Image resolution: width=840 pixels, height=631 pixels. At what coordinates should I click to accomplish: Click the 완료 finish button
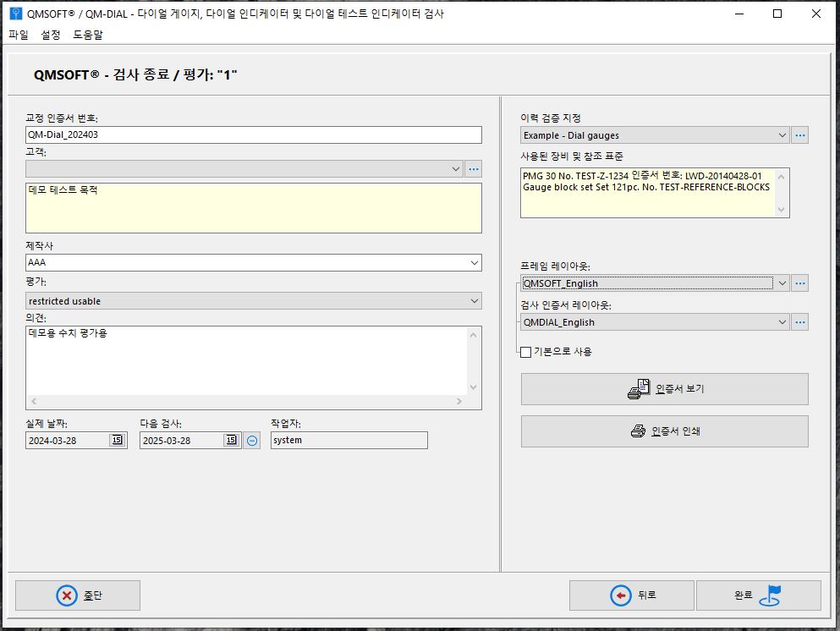[x=759, y=595]
